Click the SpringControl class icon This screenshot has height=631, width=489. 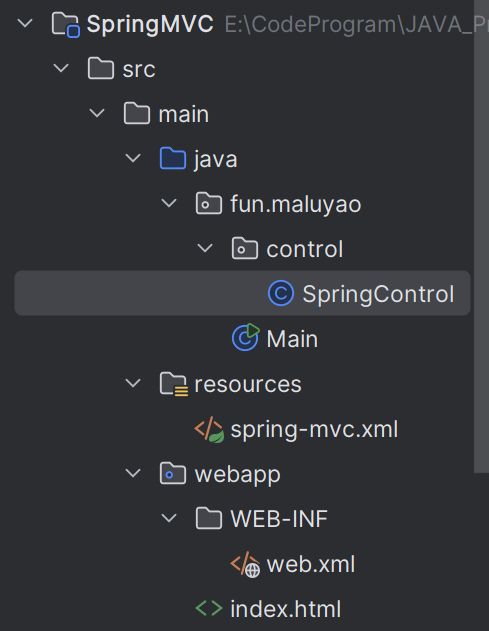[281, 293]
